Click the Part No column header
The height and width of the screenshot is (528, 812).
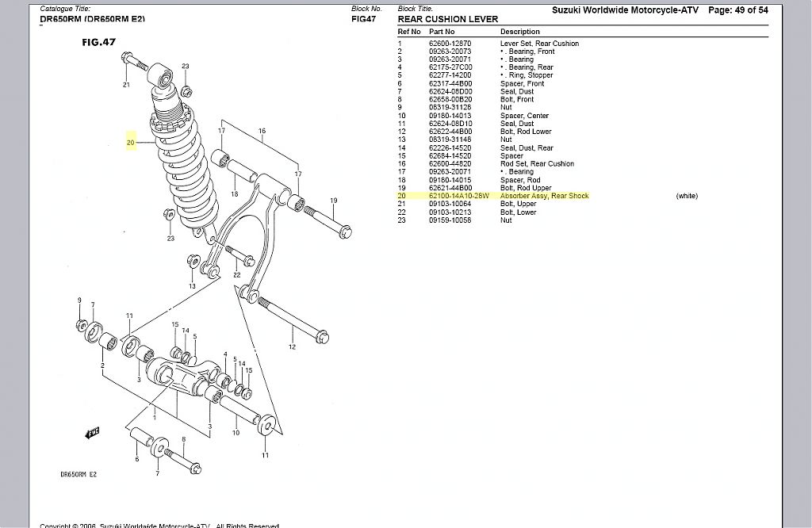(x=442, y=32)
